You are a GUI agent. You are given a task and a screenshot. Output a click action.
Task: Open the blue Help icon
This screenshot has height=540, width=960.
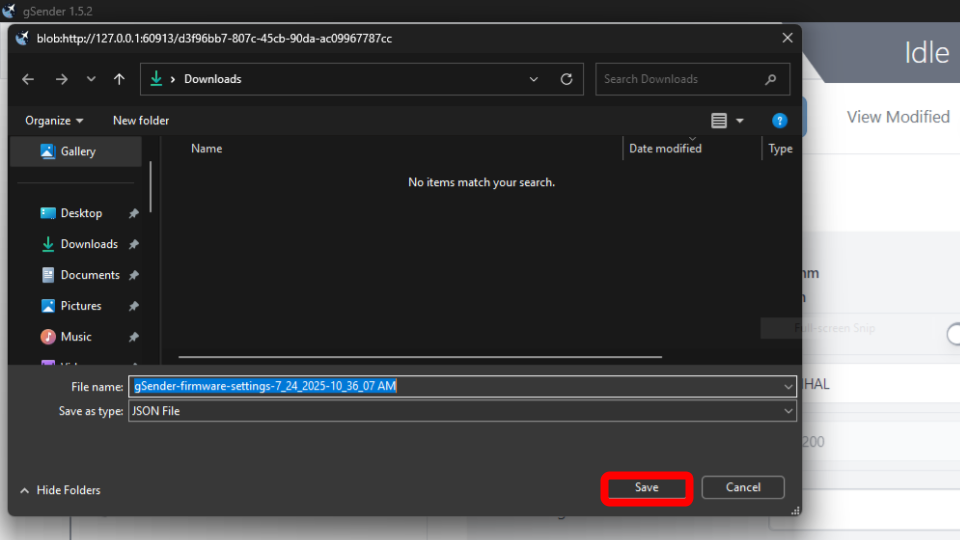click(779, 121)
